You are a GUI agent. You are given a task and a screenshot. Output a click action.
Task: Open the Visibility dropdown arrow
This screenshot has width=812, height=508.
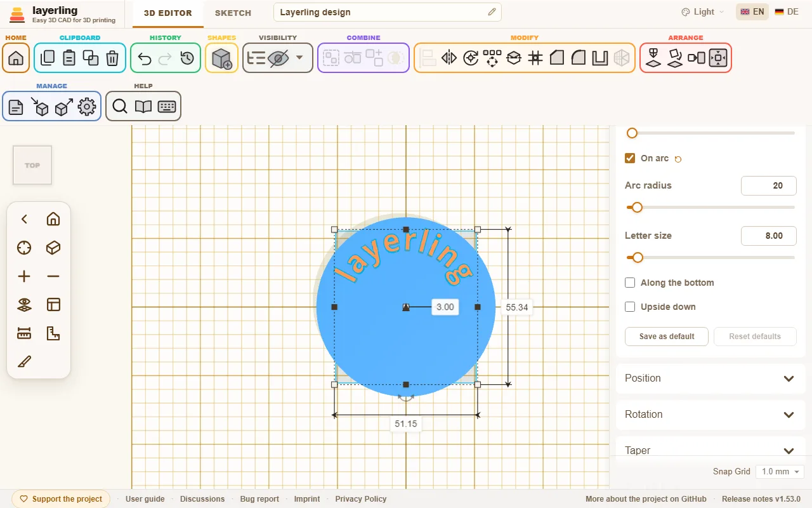(x=299, y=58)
